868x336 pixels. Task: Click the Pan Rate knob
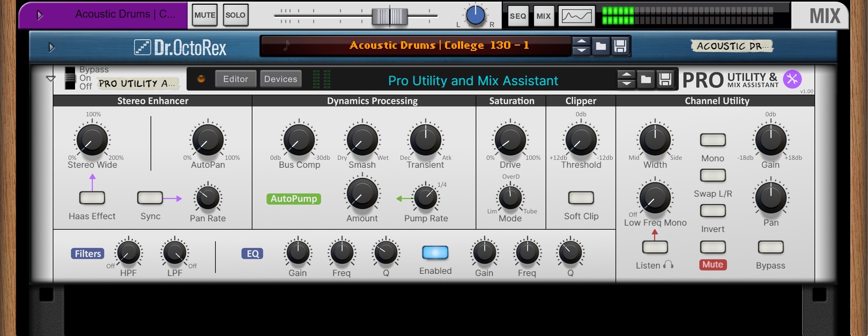tap(207, 198)
